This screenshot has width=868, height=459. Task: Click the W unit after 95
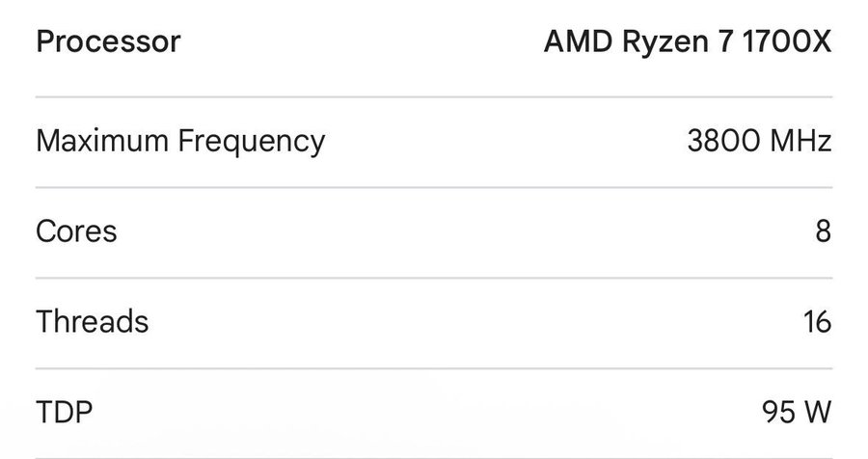tap(815, 413)
